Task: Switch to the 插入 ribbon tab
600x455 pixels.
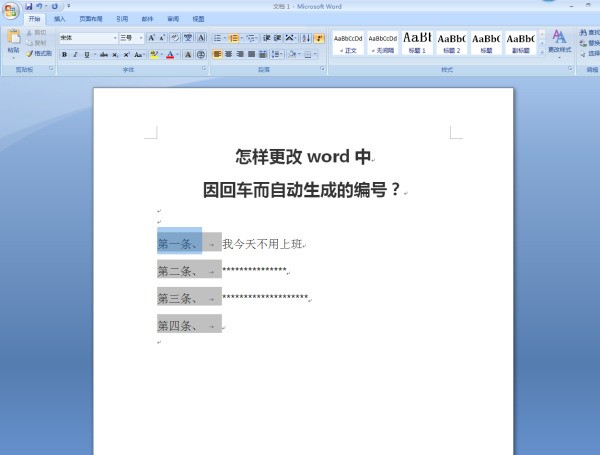Action: [60, 19]
